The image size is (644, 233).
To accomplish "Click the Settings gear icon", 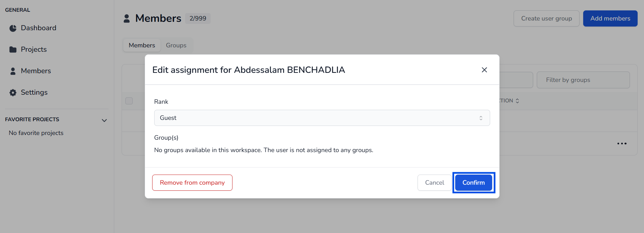I will tap(13, 93).
